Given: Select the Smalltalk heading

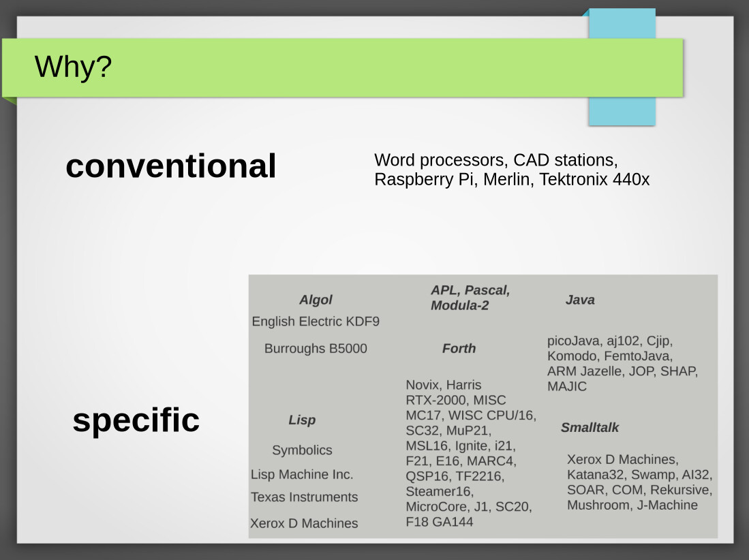Looking at the screenshot, I should [590, 427].
